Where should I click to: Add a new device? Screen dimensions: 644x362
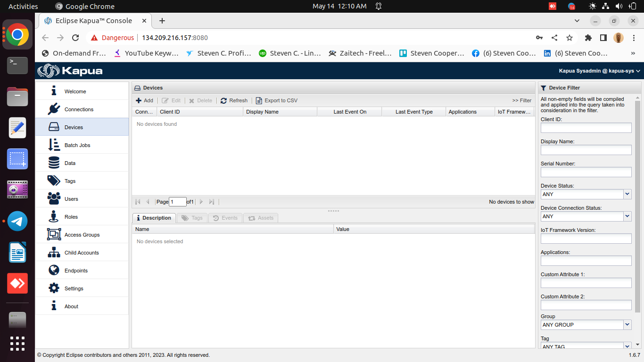tap(144, 100)
